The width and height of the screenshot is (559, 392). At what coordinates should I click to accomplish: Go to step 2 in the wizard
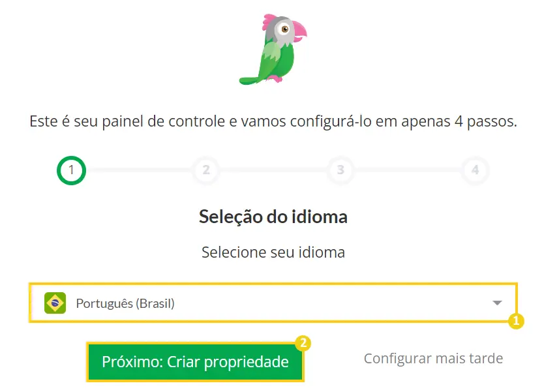point(206,170)
